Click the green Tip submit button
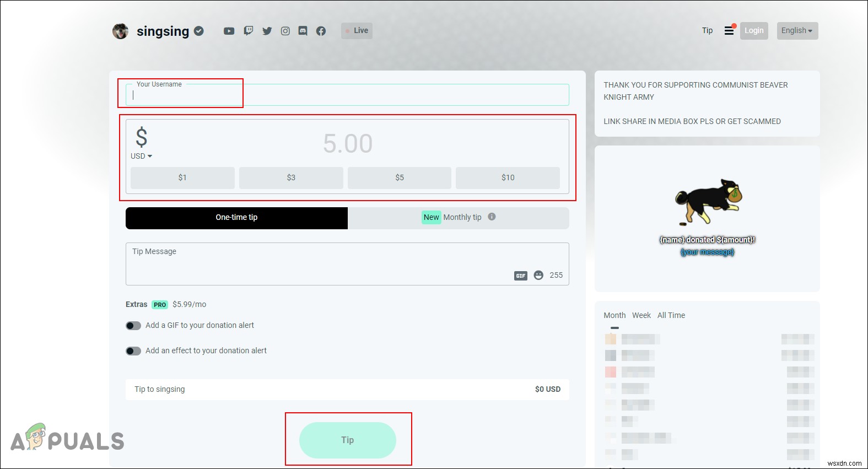The image size is (868, 469). (x=347, y=440)
